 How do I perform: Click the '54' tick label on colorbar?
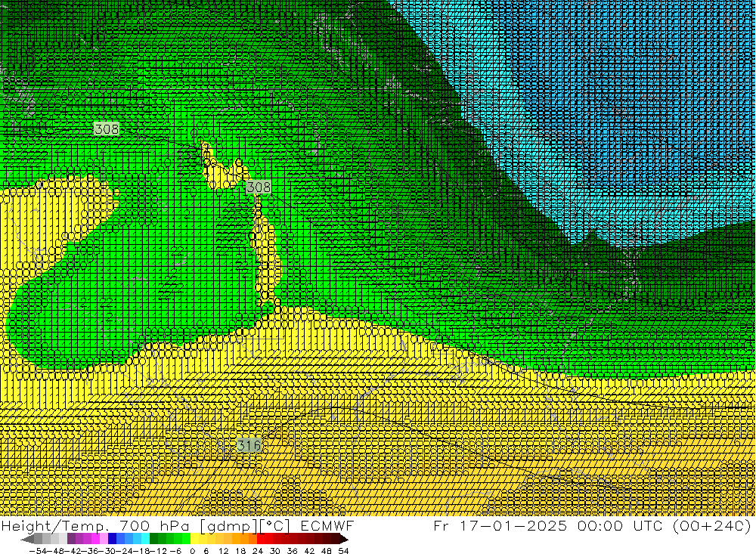(x=343, y=551)
